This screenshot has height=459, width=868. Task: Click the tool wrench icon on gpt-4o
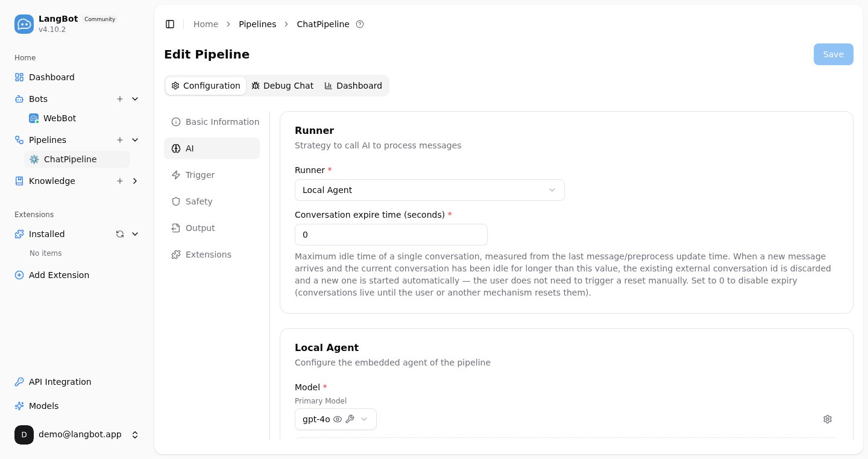(x=350, y=419)
